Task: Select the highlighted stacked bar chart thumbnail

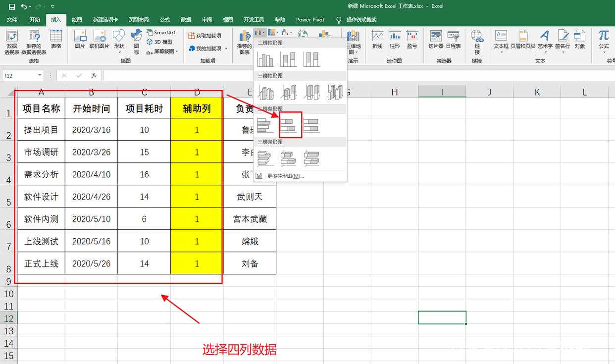Action: click(x=290, y=125)
